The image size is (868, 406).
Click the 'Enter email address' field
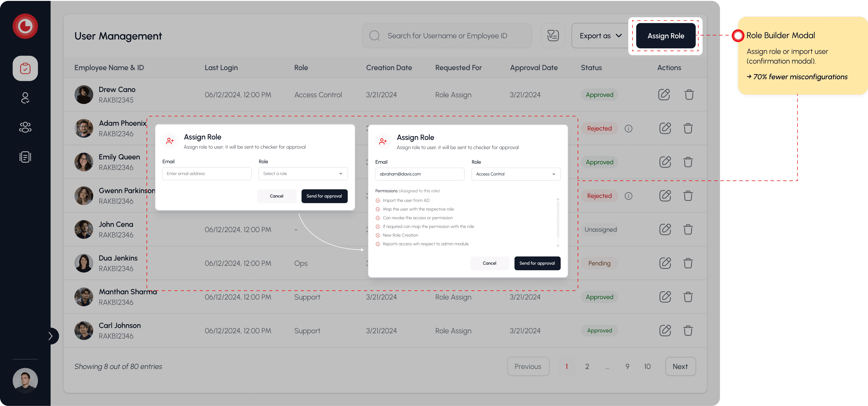207,174
